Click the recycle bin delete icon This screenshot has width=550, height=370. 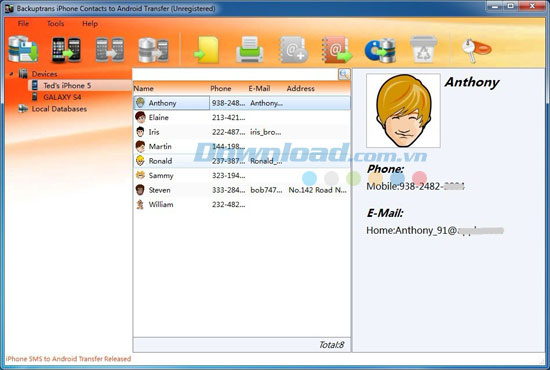[x=423, y=49]
